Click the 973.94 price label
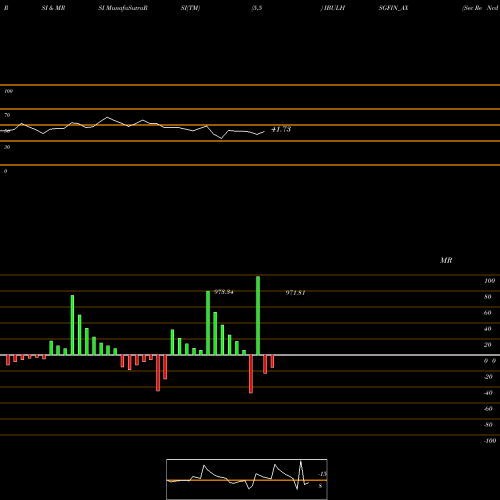500x500 pixels. [x=224, y=292]
